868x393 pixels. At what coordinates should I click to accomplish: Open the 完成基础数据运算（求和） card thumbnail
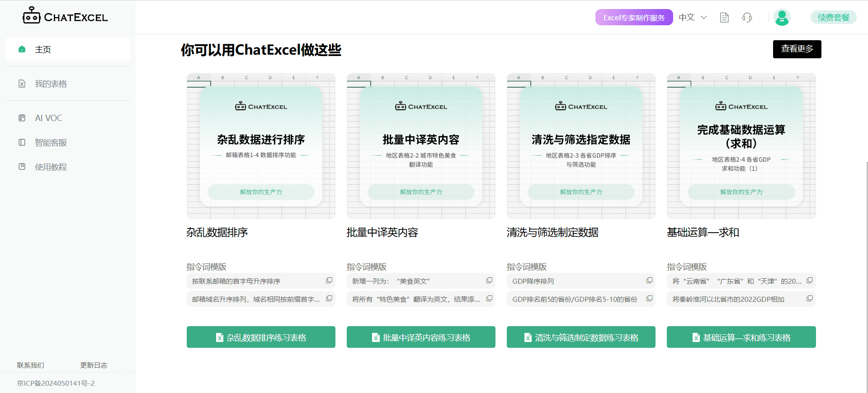point(741,146)
